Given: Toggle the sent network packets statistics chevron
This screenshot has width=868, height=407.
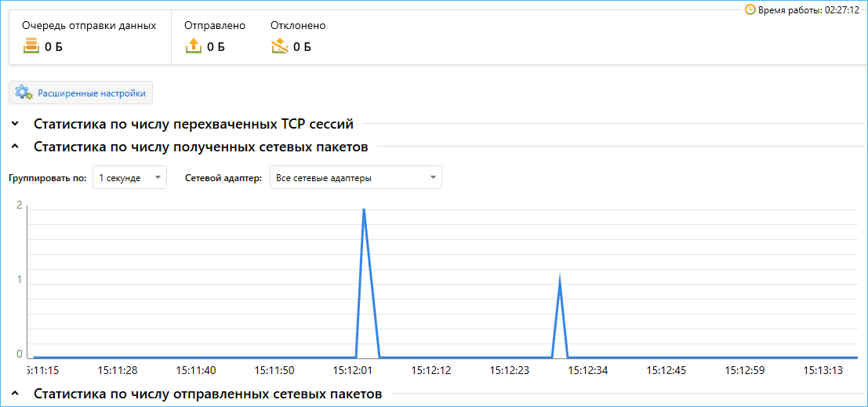Looking at the screenshot, I should pos(16,394).
